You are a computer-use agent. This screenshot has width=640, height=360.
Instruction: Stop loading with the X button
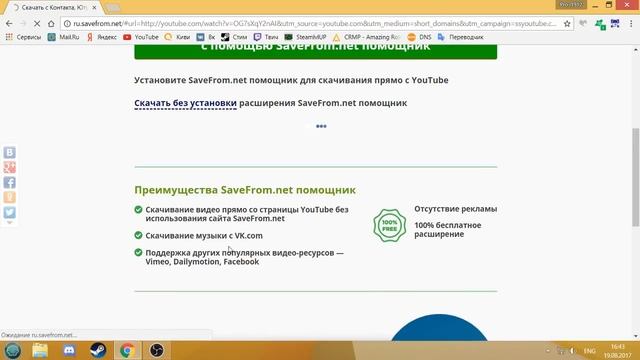[x=37, y=24]
